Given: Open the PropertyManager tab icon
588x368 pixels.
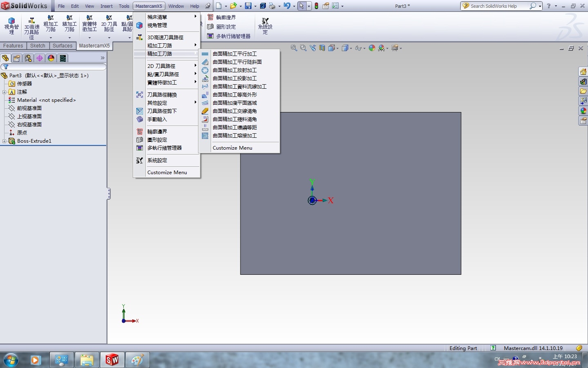Looking at the screenshot, I should click(x=17, y=58).
